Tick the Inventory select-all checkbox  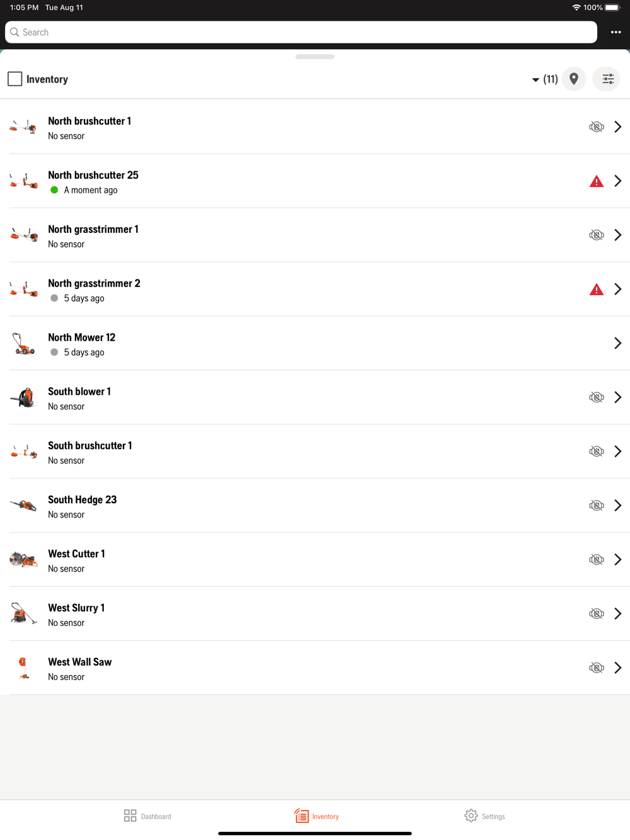[x=15, y=79]
